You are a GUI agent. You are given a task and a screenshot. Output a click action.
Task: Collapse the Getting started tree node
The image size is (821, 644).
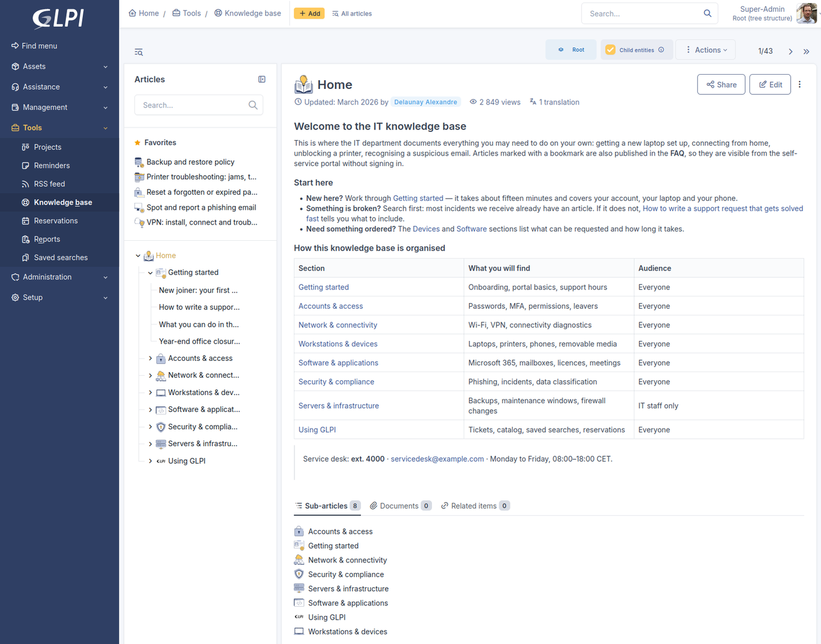pyautogui.click(x=150, y=273)
